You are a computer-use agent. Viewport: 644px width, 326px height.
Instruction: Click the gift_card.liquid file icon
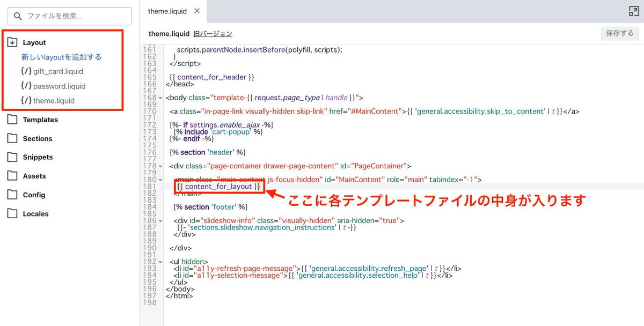coord(26,71)
